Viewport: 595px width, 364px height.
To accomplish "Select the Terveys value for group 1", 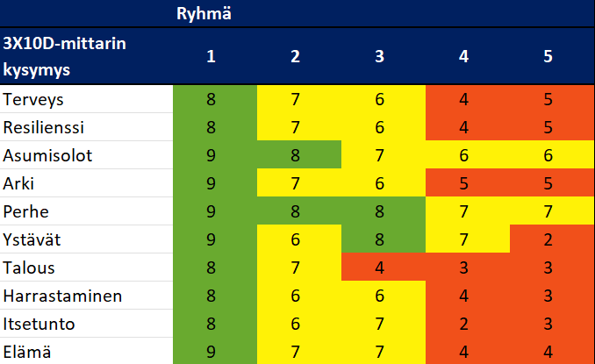I will click(x=211, y=99).
